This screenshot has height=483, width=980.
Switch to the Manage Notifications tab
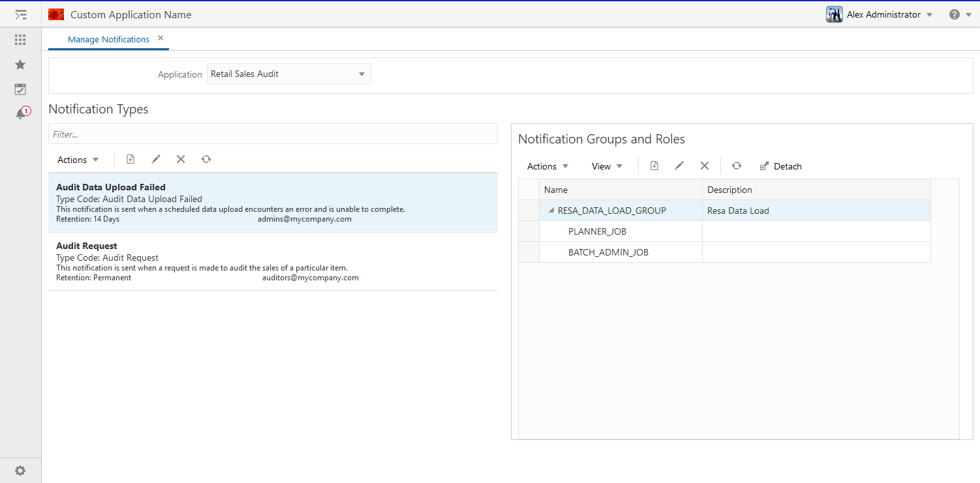pos(108,39)
